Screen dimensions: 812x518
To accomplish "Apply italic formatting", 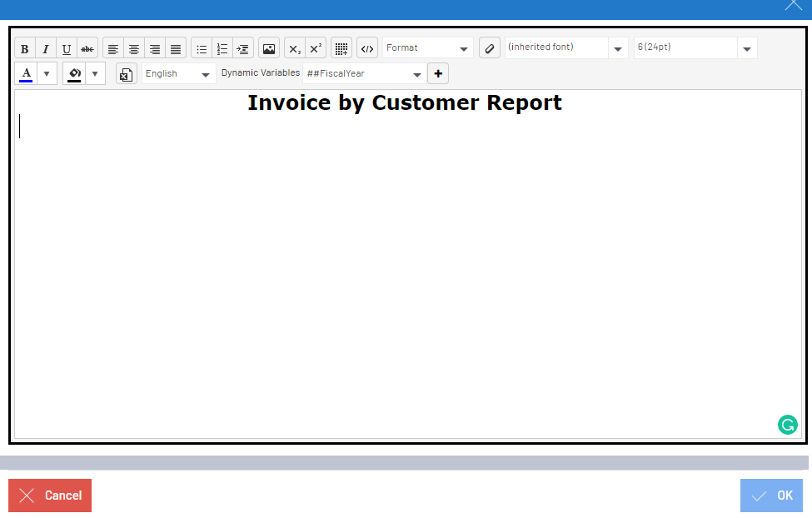I will pos(45,47).
